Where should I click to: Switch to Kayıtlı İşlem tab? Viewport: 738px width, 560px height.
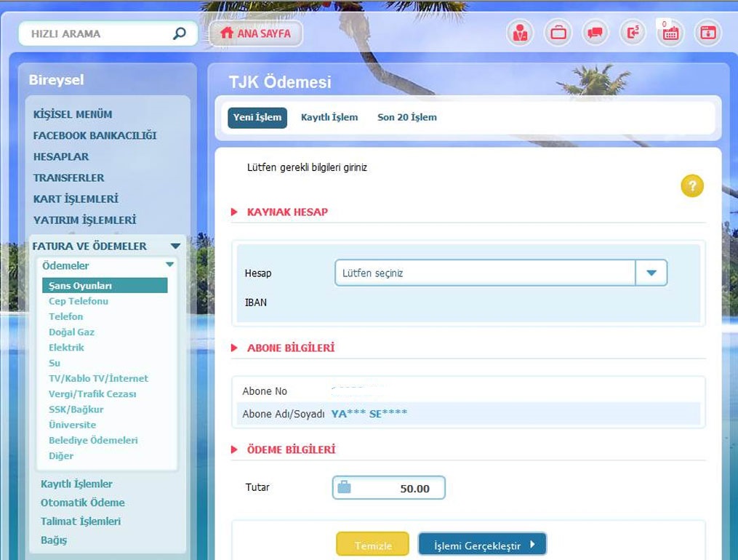click(x=329, y=117)
